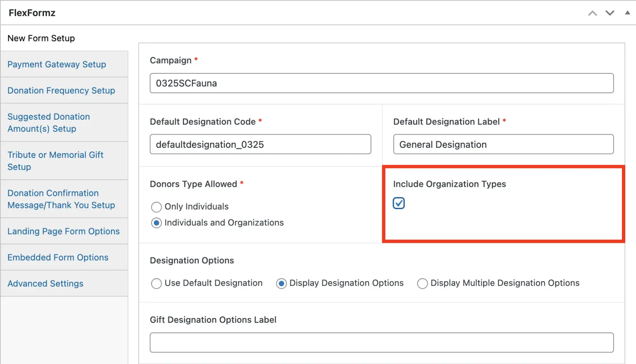
Task: Focus the Gift Designation Options Label field
Action: 381,342
